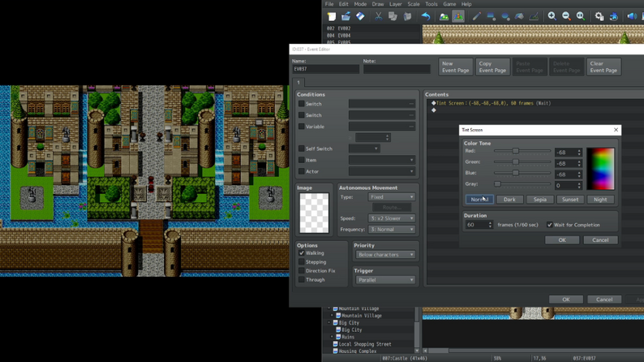
Task: Open the Item condition dropdown
Action: (382, 160)
